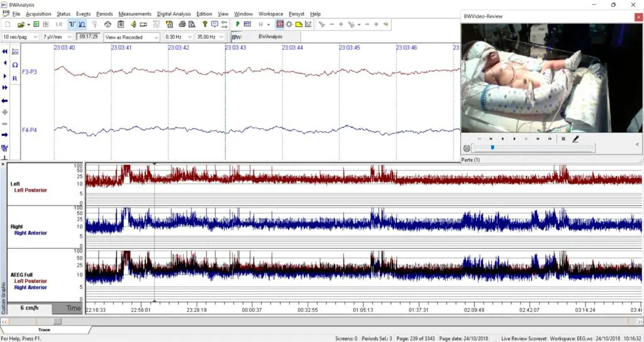644x342 pixels.
Task: Close the aEEG custom graphic panel
Action: (3, 164)
